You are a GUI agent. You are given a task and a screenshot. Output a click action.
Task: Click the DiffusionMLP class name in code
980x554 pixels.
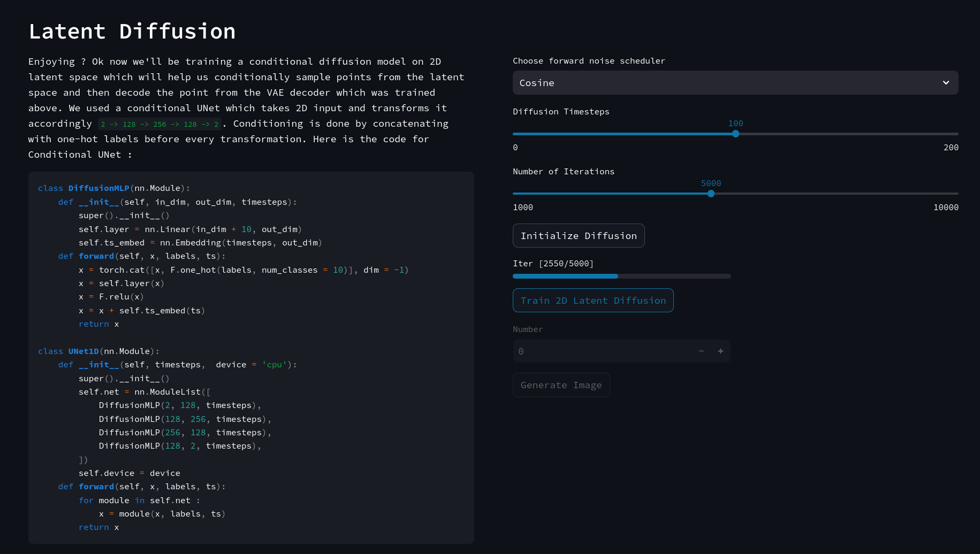tap(98, 188)
